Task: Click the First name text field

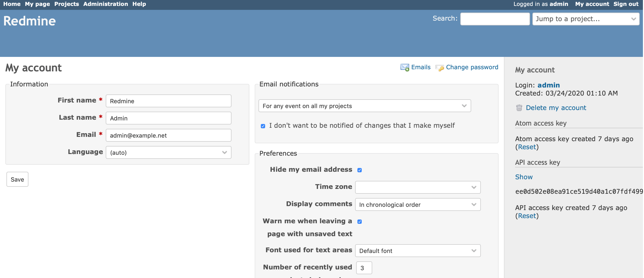Action: (x=169, y=101)
